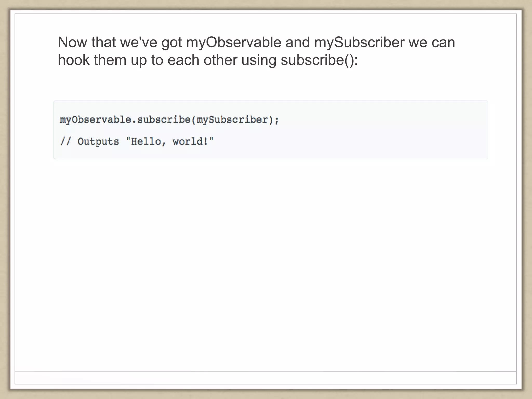The height and width of the screenshot is (399, 532).
Task: Click the word "them" in the heading
Action: point(110,60)
